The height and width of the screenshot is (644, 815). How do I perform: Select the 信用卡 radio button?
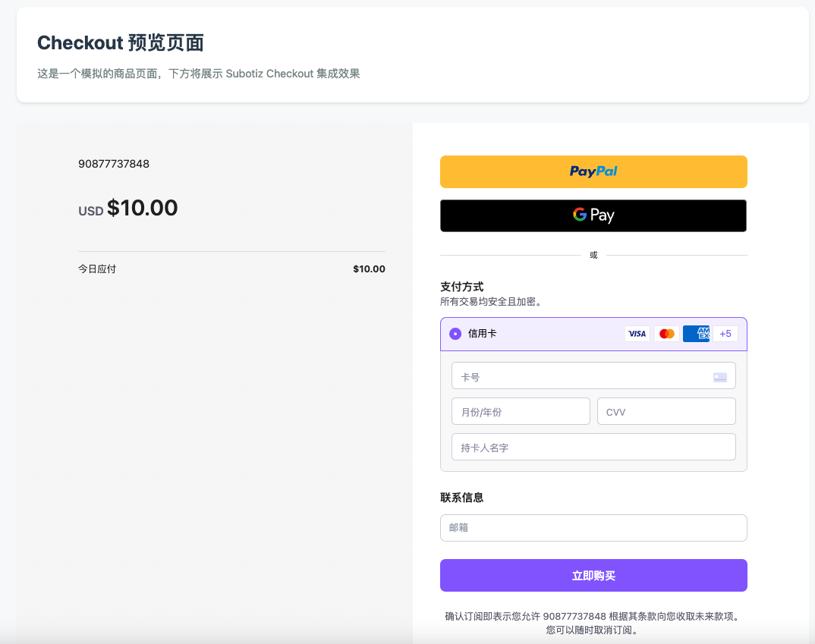tap(455, 334)
